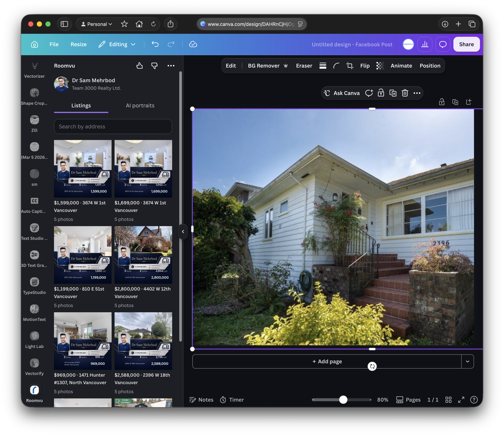Open the File menu
504x435 pixels.
point(54,44)
